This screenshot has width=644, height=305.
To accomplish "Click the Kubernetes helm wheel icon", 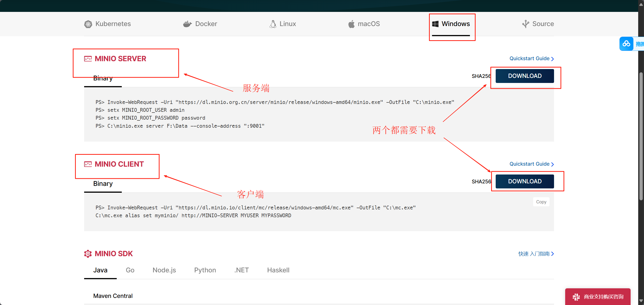I will tap(88, 24).
